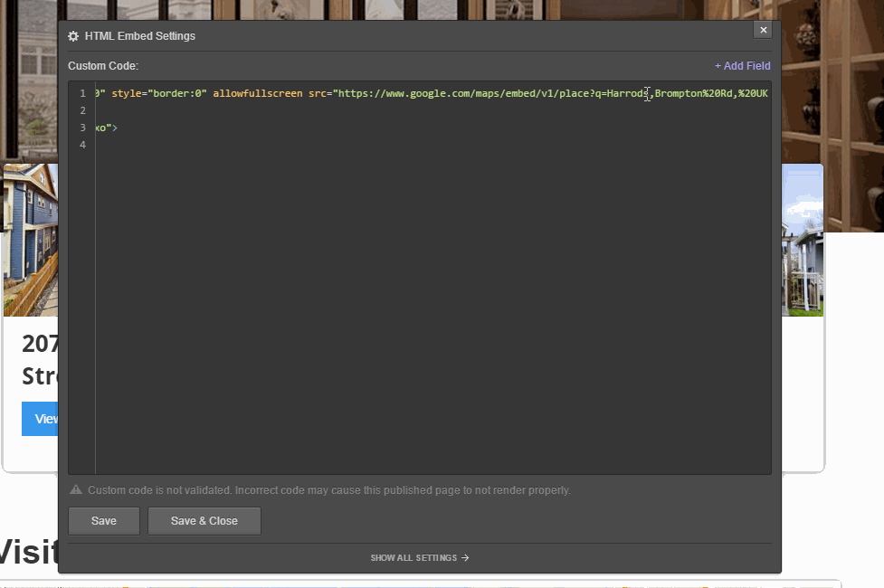Click the Custom Code label
The image size is (884, 588).
point(103,66)
